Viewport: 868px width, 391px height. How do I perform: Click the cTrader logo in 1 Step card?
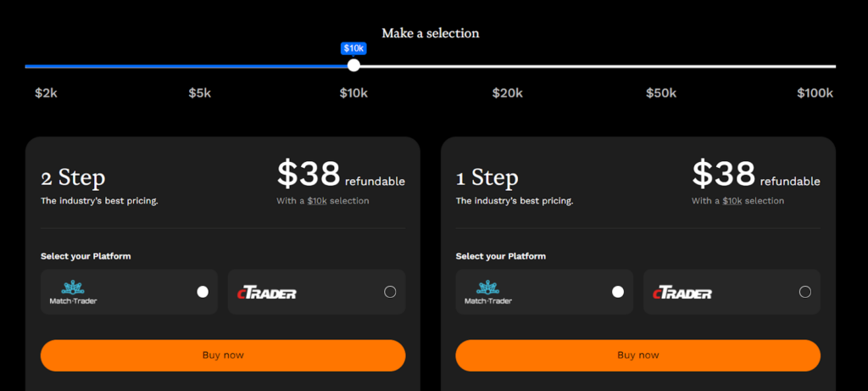pyautogui.click(x=683, y=293)
